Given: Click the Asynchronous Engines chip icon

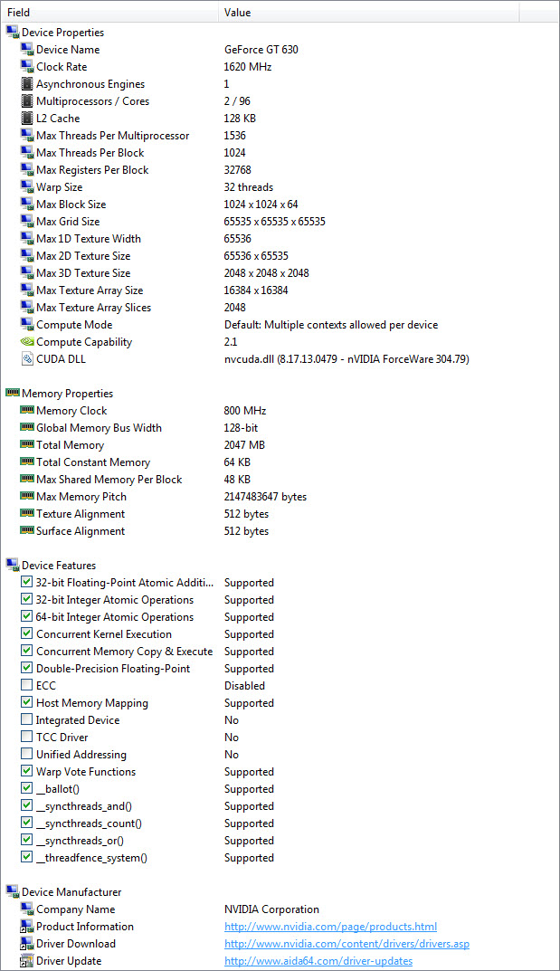Looking at the screenshot, I should (26, 83).
